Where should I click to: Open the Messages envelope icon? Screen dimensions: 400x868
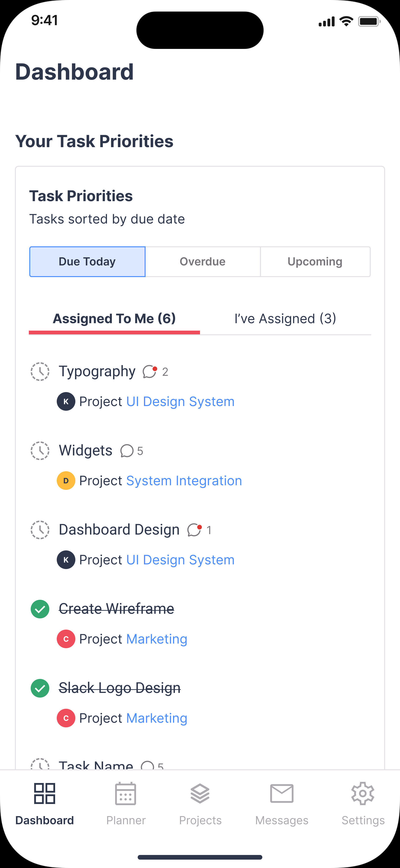pyautogui.click(x=282, y=793)
